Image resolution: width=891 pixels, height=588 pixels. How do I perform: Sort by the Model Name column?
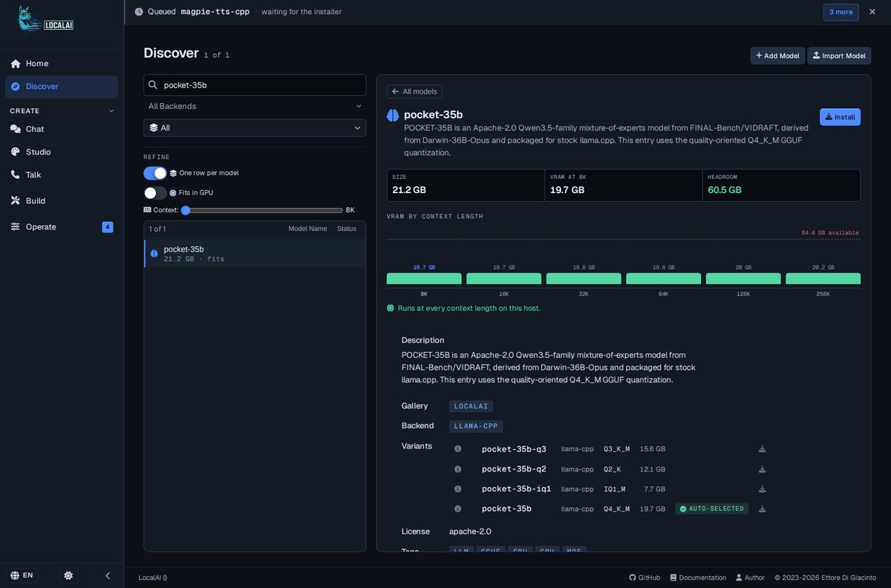click(x=307, y=229)
